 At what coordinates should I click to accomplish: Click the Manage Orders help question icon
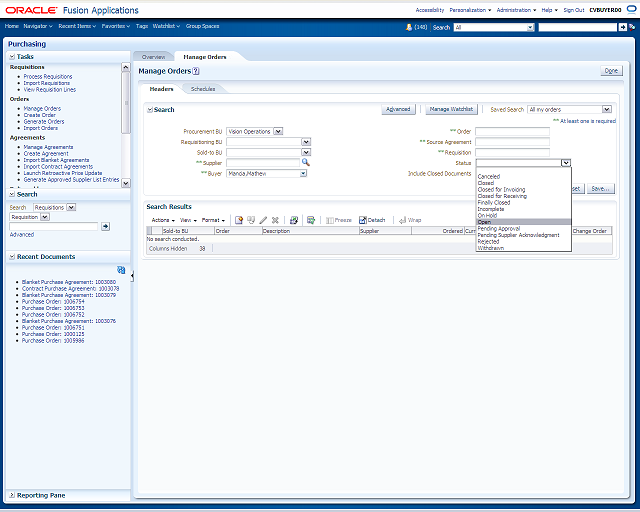coord(196,71)
